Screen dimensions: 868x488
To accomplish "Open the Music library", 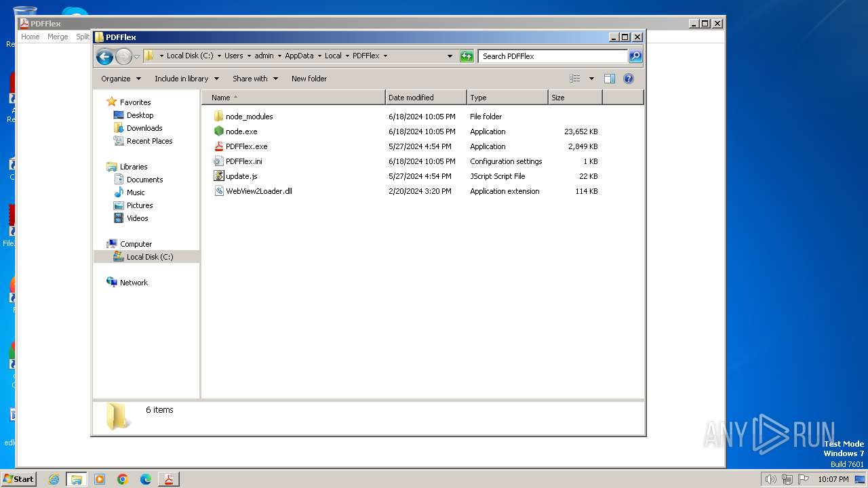I will [136, 192].
